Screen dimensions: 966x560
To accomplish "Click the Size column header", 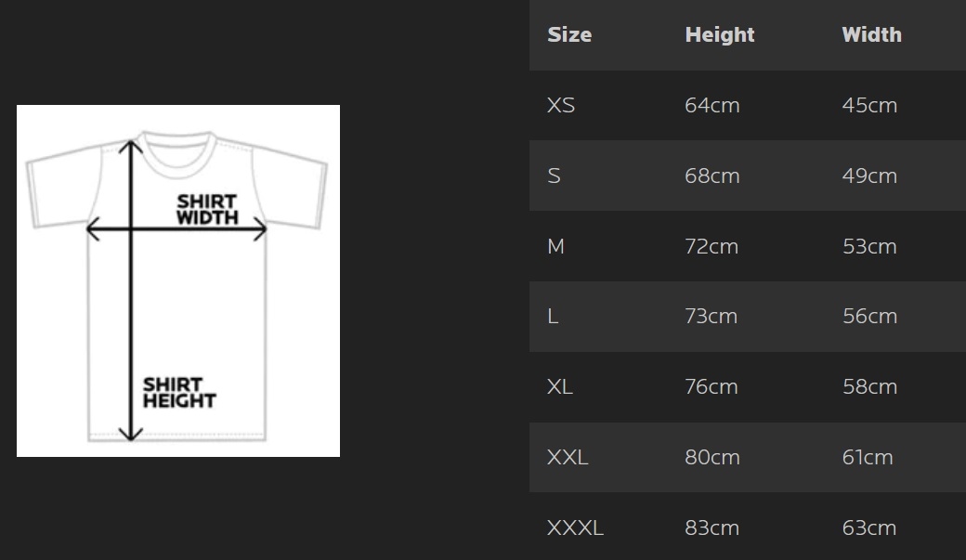I will coord(569,34).
